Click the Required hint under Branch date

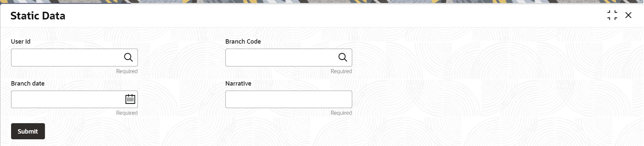(x=127, y=113)
